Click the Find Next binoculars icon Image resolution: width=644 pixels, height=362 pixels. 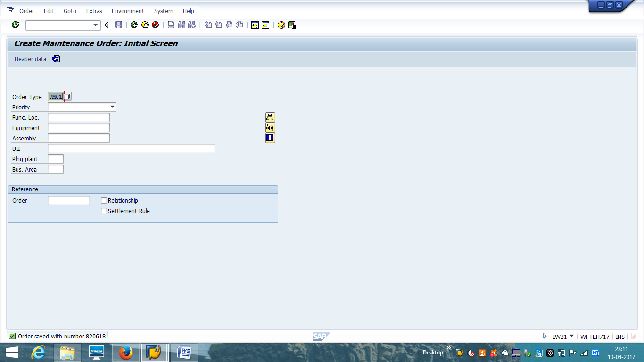click(x=192, y=25)
